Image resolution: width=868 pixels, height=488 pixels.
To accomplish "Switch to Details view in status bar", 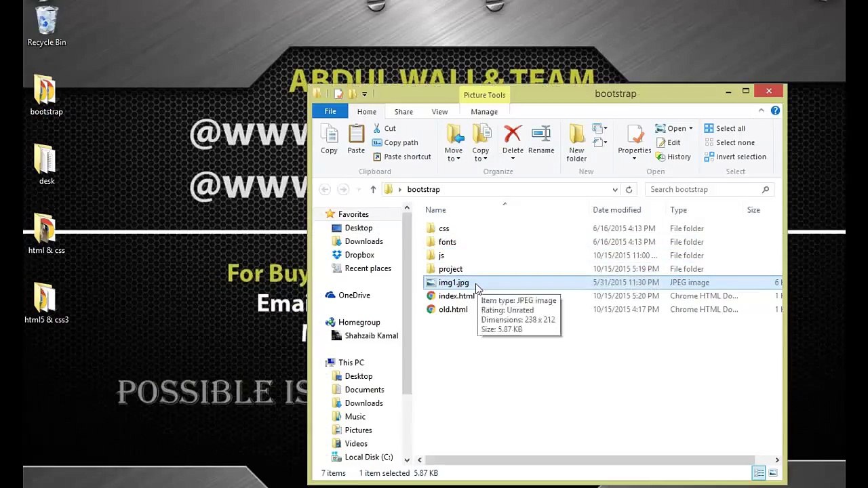I will [759, 473].
